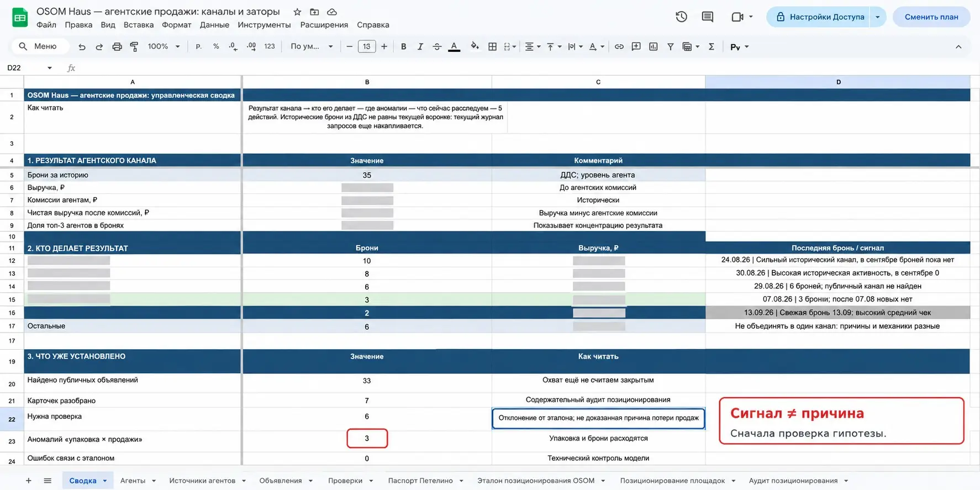Image resolution: width=980 pixels, height=490 pixels.
Task: Activate the paint format tool
Action: point(134,47)
